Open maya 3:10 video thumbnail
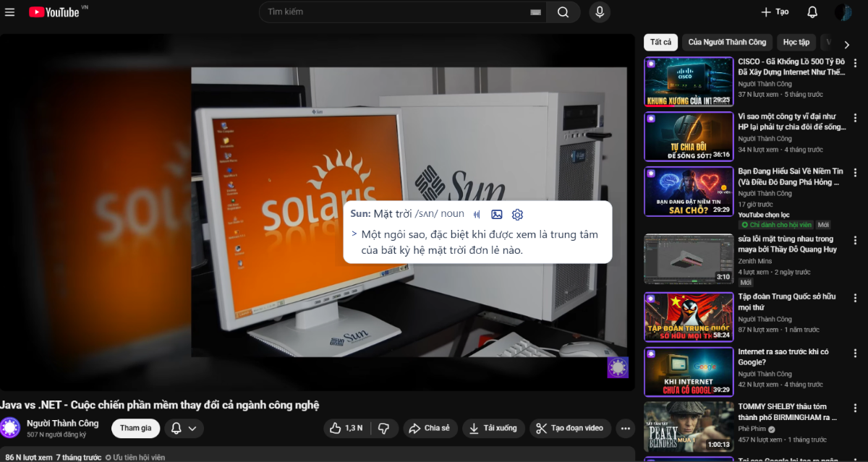 point(689,258)
